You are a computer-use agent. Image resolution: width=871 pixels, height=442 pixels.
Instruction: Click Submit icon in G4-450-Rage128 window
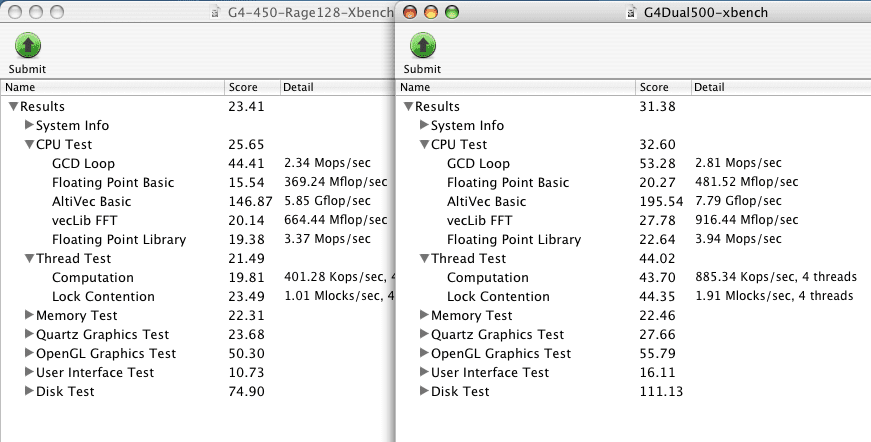point(28,46)
